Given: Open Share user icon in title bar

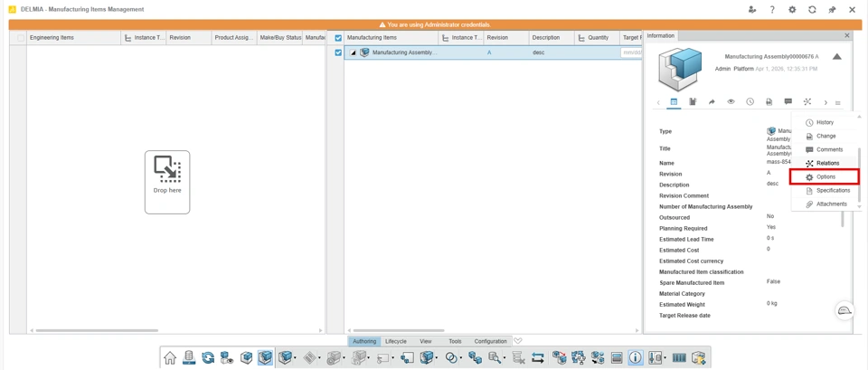Looking at the screenshot, I should [751, 9].
